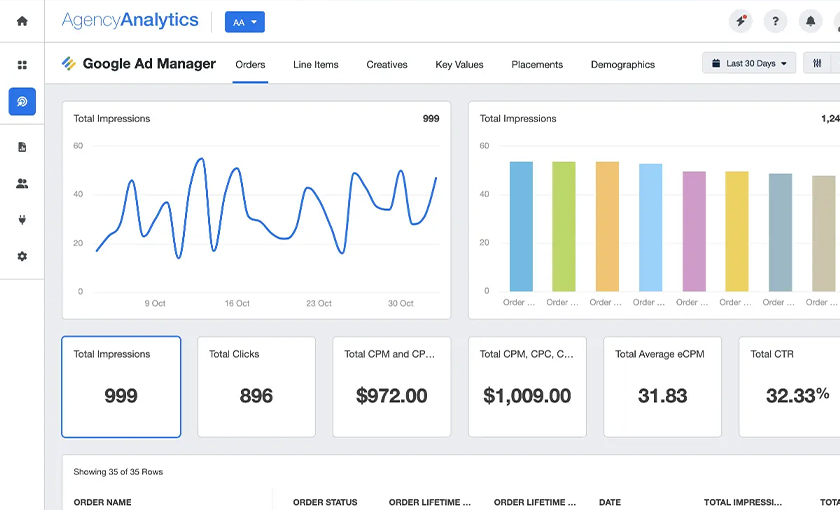Expand the AA account dropdown
The image size is (840, 510).
point(245,22)
